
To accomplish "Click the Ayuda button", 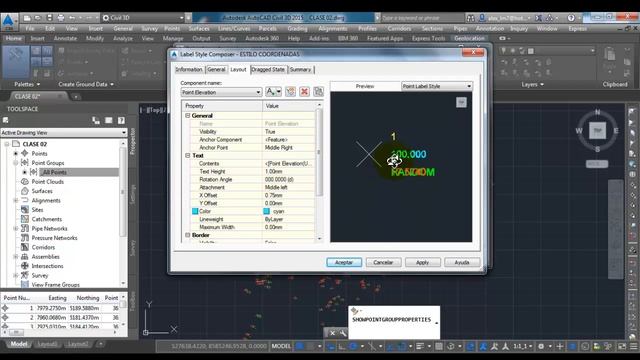I will click(462, 262).
